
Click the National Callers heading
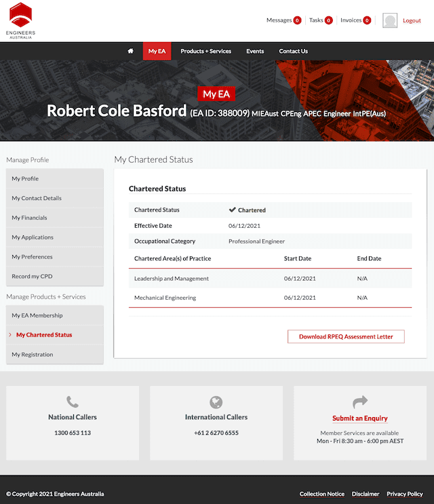click(x=73, y=417)
